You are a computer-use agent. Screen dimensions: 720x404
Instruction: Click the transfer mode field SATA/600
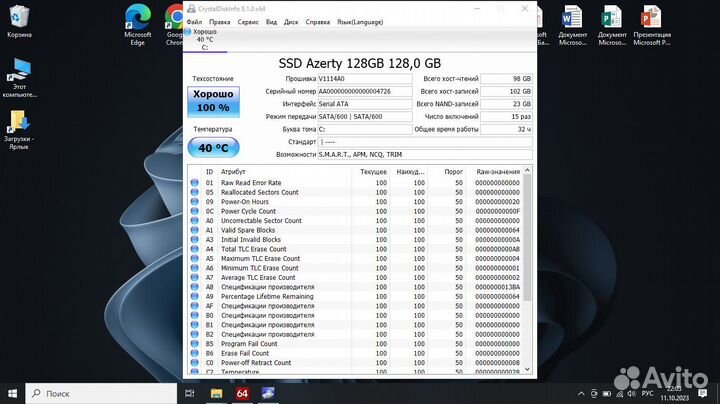pyautogui.click(x=365, y=117)
